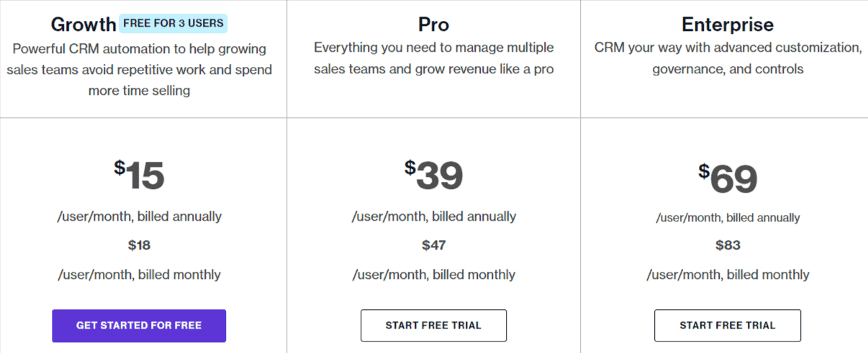Click the $39 Pro annual price

[433, 175]
